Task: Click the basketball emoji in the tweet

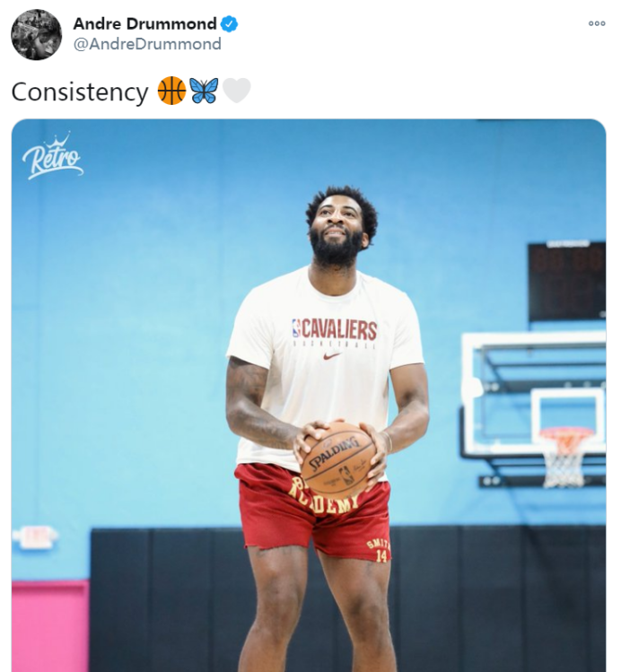Action: pyautogui.click(x=172, y=91)
